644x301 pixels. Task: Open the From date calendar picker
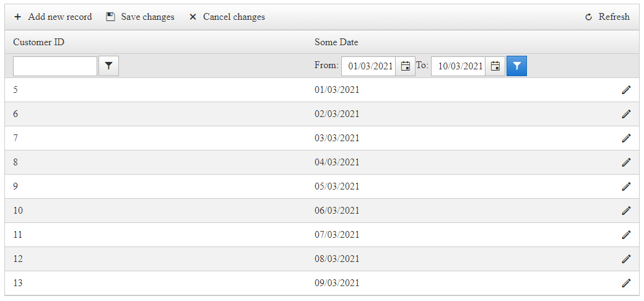pos(406,66)
